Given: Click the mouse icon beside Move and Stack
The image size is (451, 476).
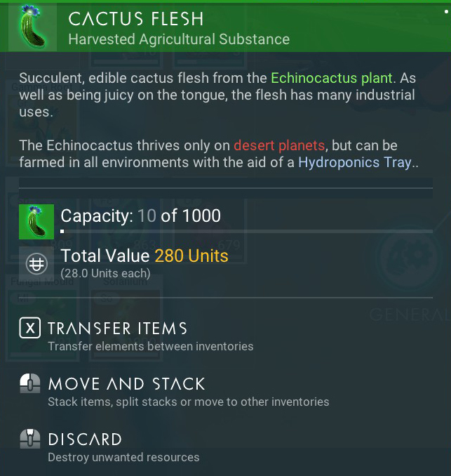Looking at the screenshot, I should [29, 383].
